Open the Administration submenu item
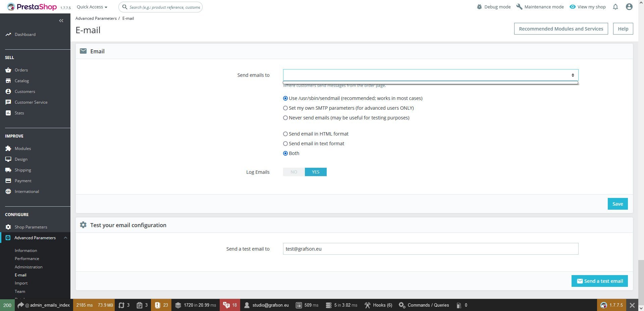This screenshot has height=311, width=644. point(29,267)
